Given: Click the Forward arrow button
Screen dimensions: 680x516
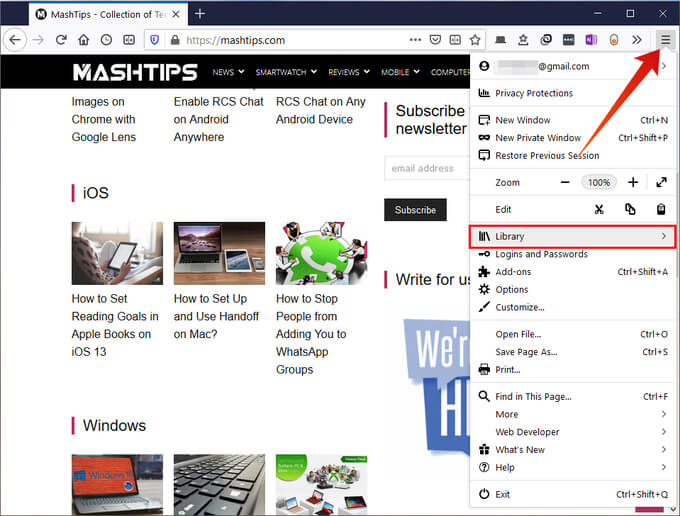Looking at the screenshot, I should 38,40.
